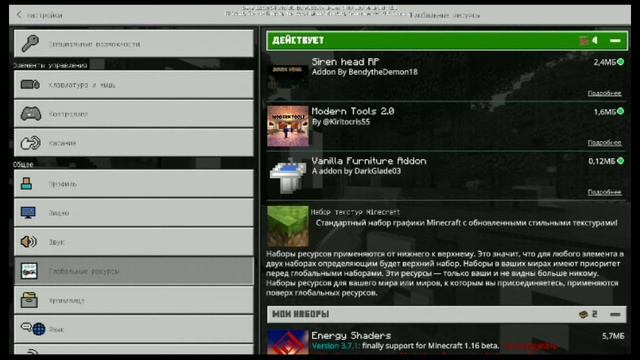Click green status dot on Vanilla Furniture Addon
The height and width of the screenshot is (360, 640).
pyautogui.click(x=620, y=161)
